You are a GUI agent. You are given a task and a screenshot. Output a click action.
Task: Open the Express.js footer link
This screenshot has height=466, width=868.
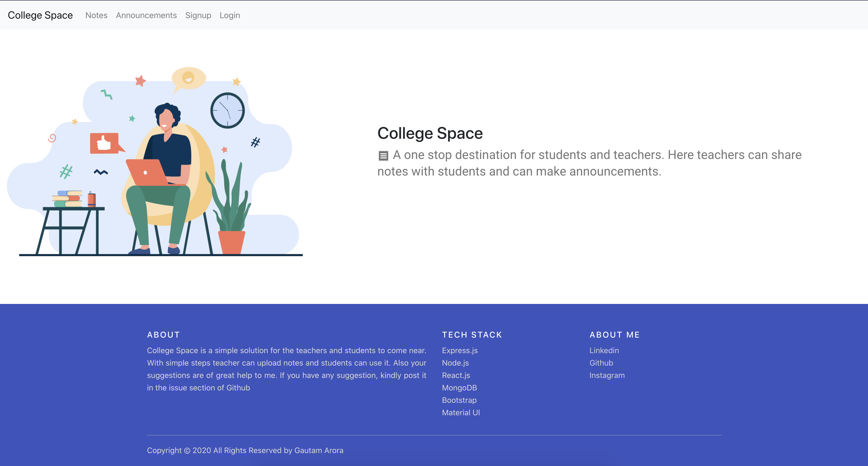[x=460, y=350]
